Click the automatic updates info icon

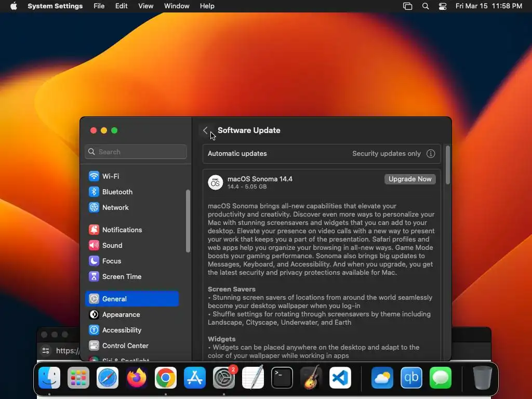coord(431,154)
